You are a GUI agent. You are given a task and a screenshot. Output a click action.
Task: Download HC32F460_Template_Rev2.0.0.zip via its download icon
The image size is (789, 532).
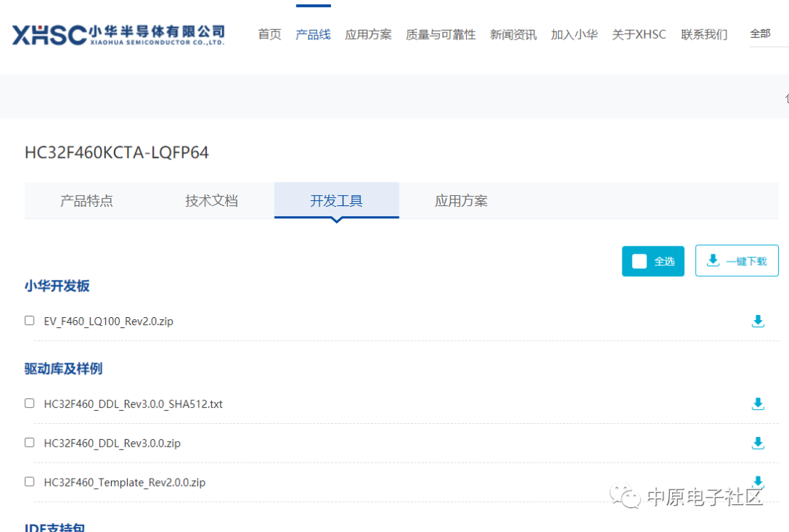(758, 482)
